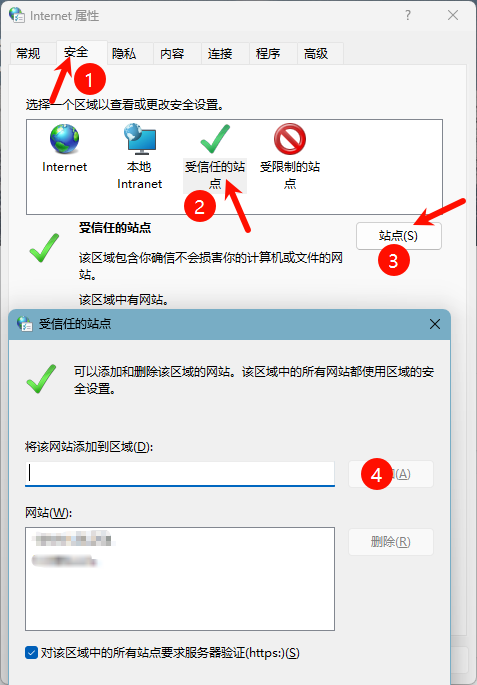Screen dimensions: 477x685
Task: Click the 站点(S) button
Action: 399,236
